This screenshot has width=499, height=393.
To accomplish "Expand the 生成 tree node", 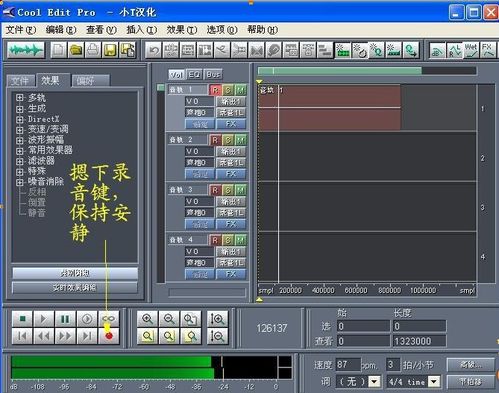I will [20, 109].
